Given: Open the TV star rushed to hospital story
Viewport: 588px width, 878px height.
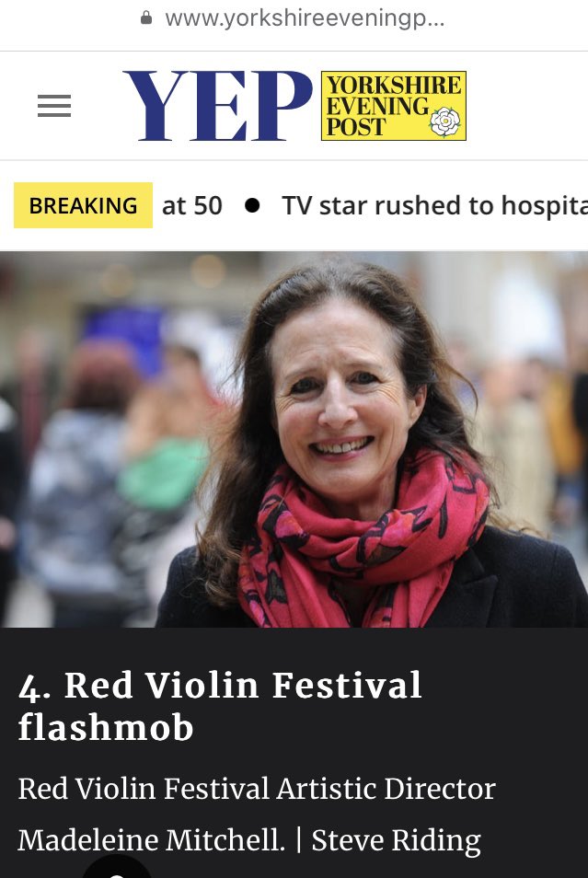Looking at the screenshot, I should [x=435, y=205].
